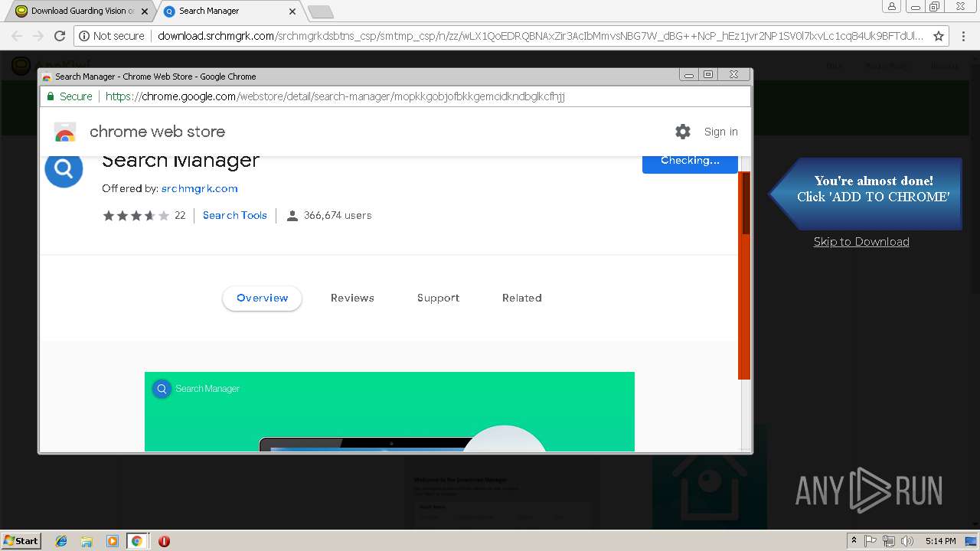Viewport: 980px width, 551px height.
Task: Click the star rating icons
Action: coord(136,216)
